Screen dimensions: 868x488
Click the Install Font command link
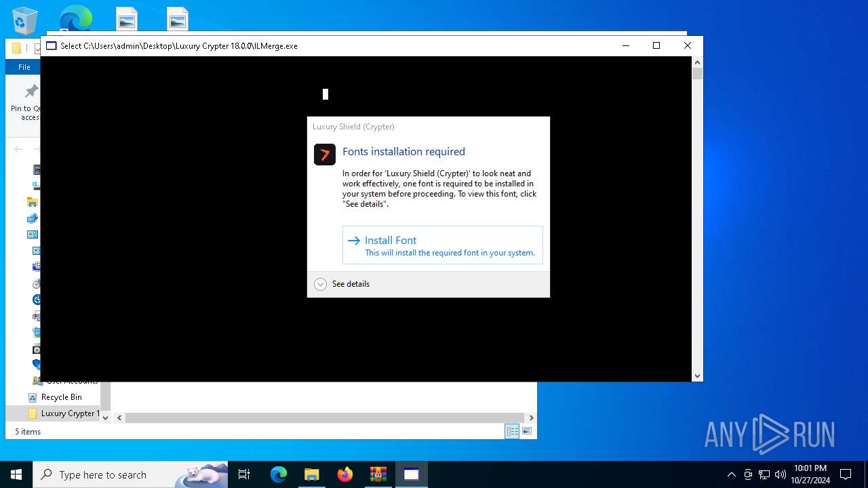point(442,245)
